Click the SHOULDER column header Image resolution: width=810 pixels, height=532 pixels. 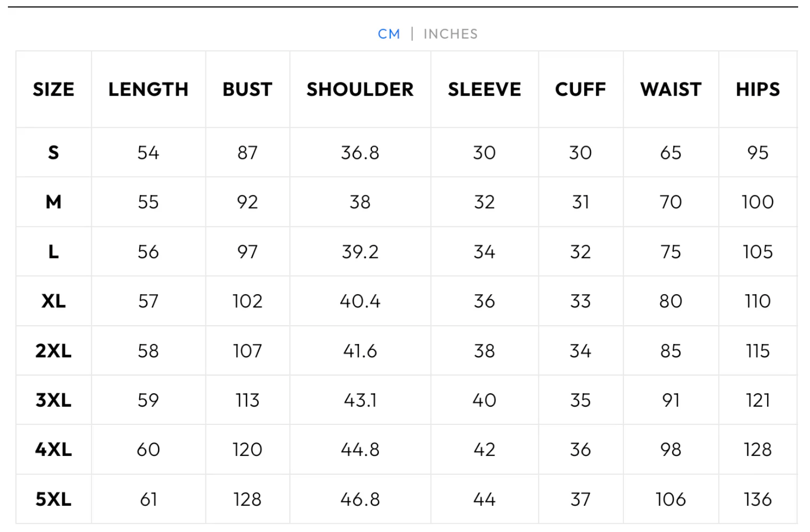pyautogui.click(x=360, y=89)
